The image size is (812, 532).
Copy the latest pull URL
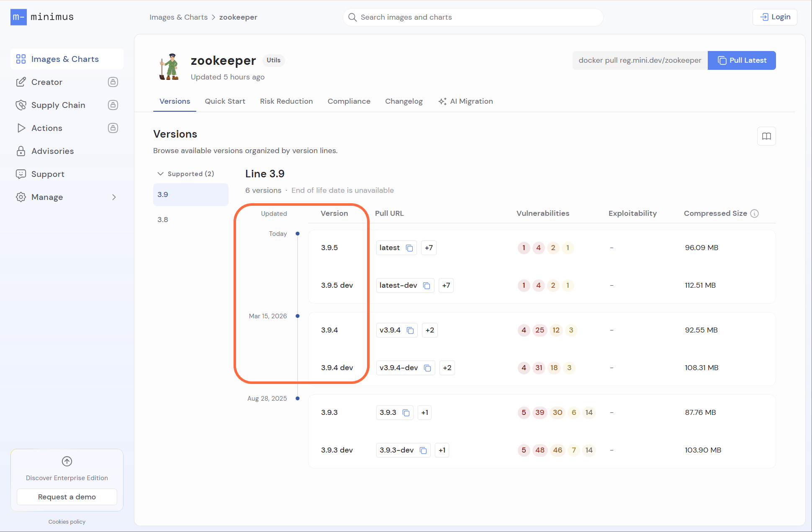tap(409, 248)
